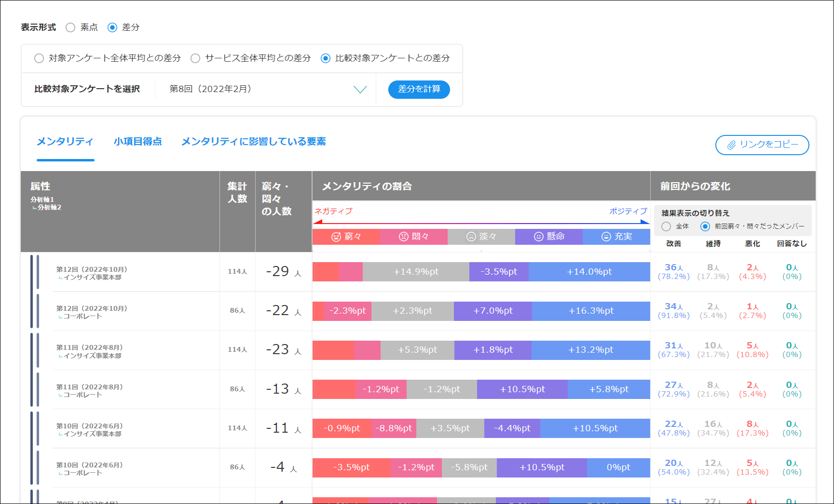Click the リンクをコピー button
Screen dimensions: 834x504
coord(762,145)
